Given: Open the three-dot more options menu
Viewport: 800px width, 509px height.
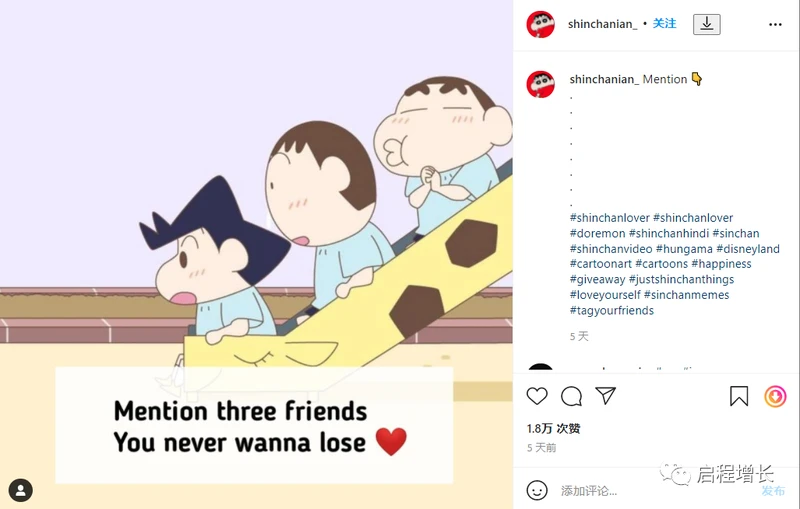Looking at the screenshot, I should 775,24.
